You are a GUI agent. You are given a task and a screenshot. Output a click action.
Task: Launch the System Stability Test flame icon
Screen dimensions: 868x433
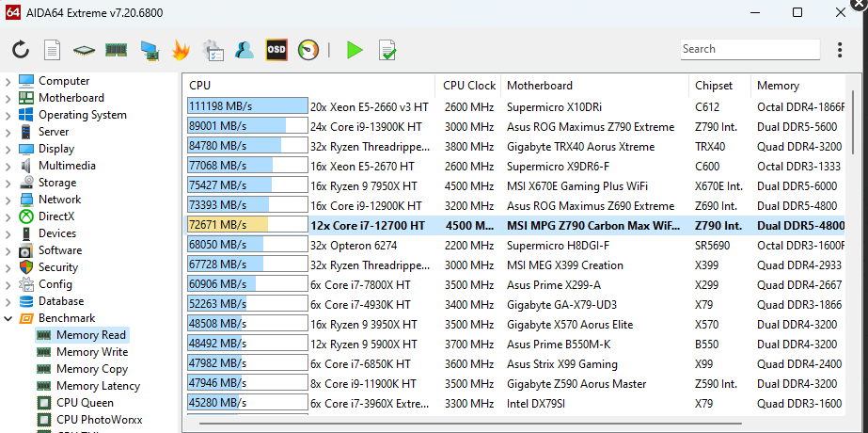181,51
